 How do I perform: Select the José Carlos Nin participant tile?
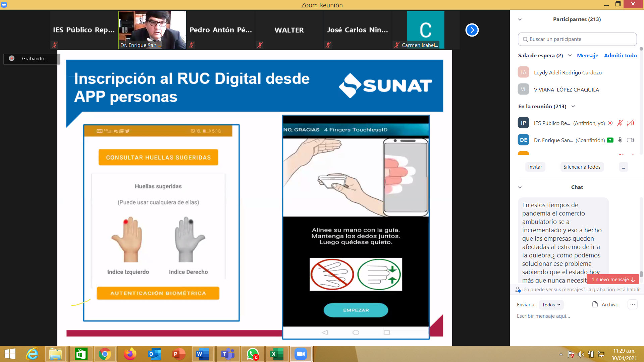357,30
